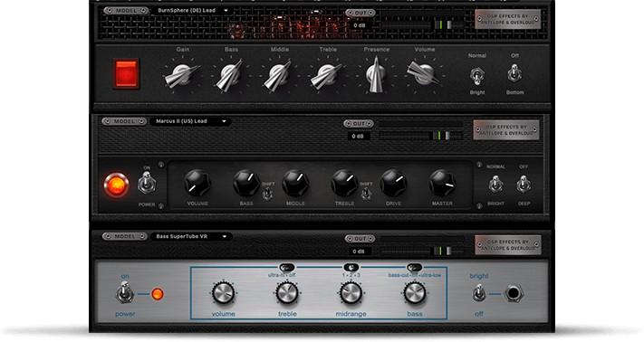Flip the ultra-hi/off selector switch
This screenshot has width=644, height=342.
click(x=287, y=268)
